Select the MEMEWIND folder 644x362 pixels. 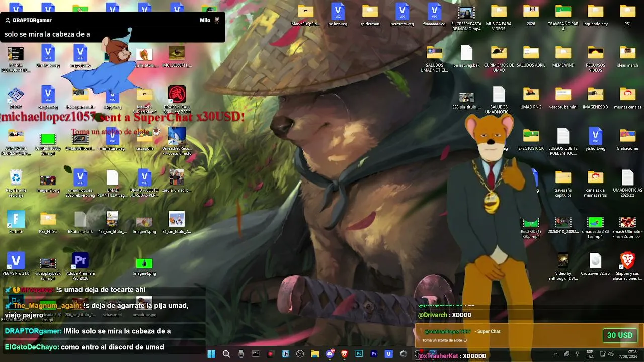pos(563,56)
